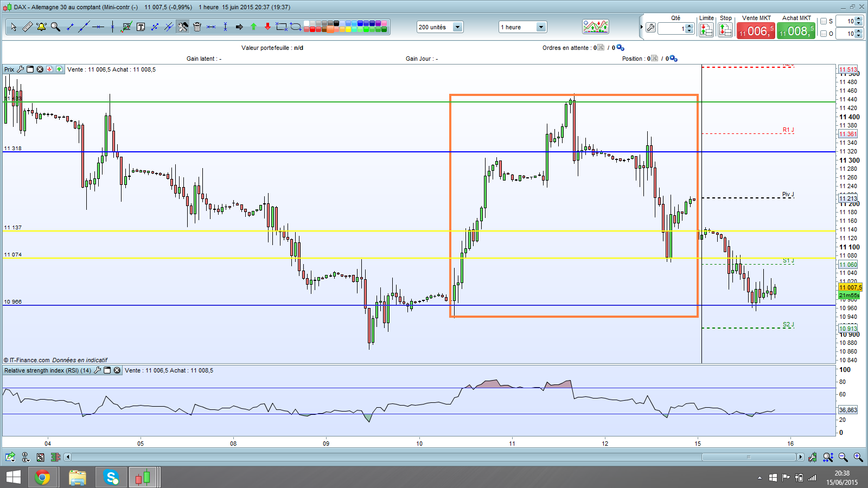This screenshot has height=488, width=868.
Task: Maximize the RSI indicator panel
Action: click(x=107, y=370)
